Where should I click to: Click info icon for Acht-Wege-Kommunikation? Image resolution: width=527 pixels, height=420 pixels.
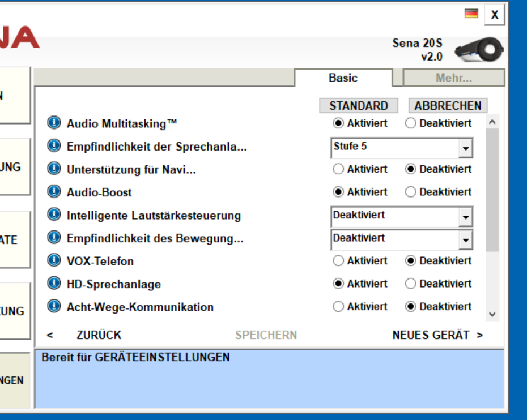click(x=53, y=306)
